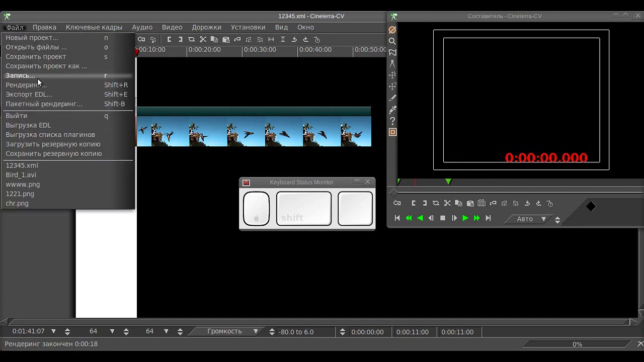Click the copy icon in main toolbar
Viewport: 644px width, 362px height.
(214, 39)
